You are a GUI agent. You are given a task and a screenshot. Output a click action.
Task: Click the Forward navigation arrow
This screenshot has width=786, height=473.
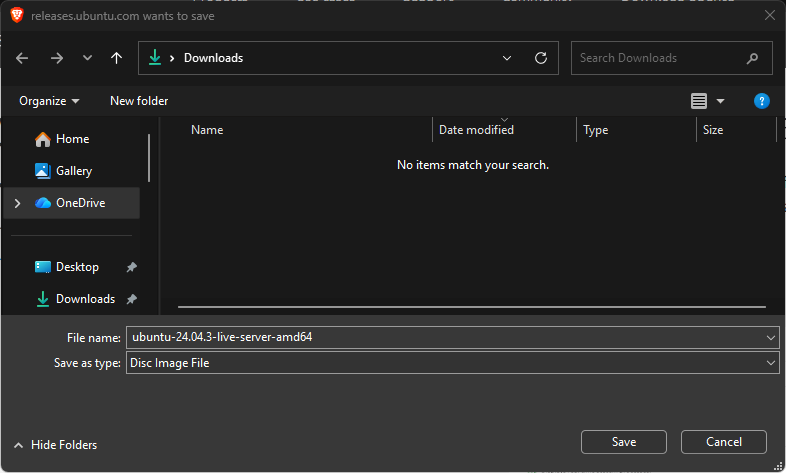tap(56, 58)
